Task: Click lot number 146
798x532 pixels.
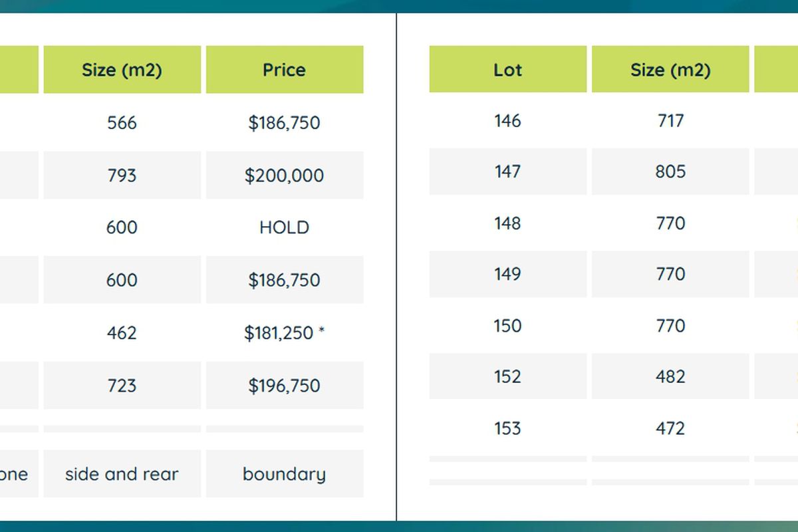Action: coord(508,120)
